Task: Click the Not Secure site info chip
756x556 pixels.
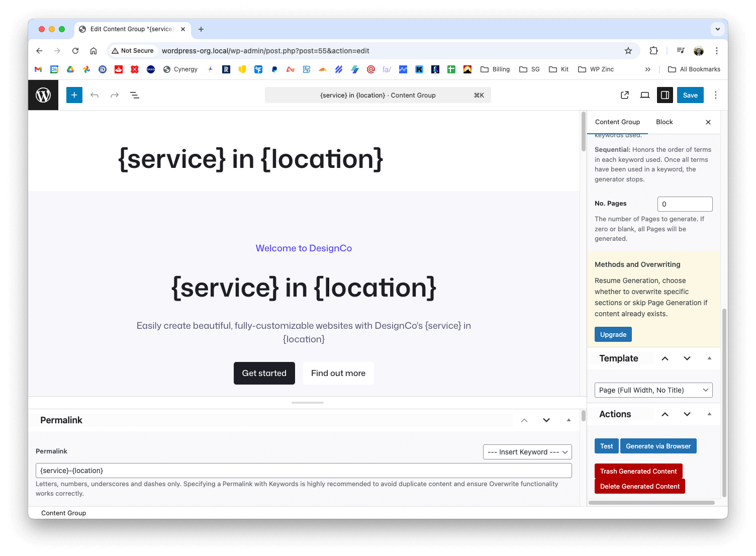Action: click(x=133, y=51)
